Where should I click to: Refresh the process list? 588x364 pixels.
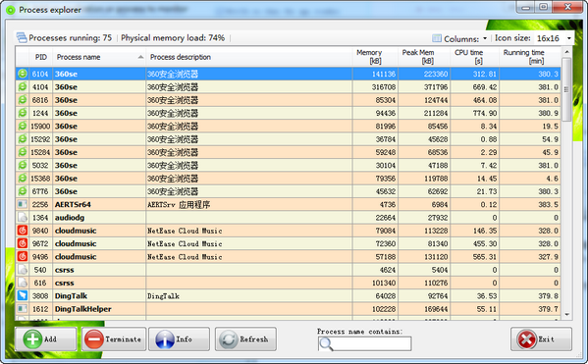[x=245, y=338]
